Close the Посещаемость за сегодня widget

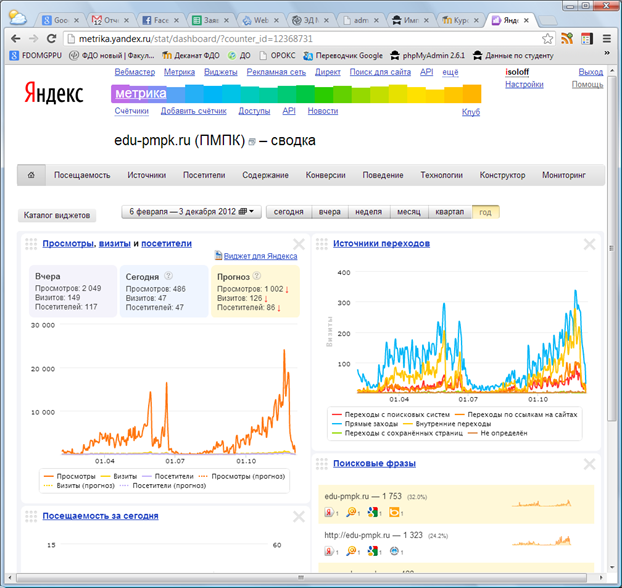pyautogui.click(x=299, y=517)
